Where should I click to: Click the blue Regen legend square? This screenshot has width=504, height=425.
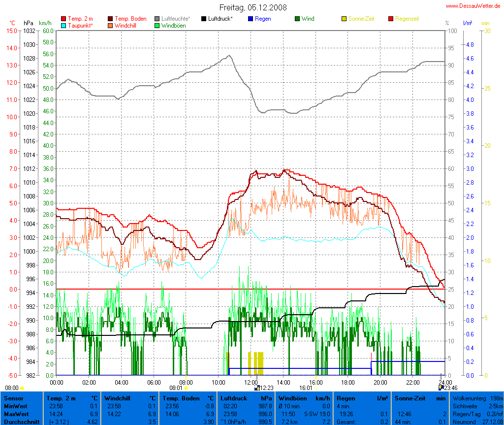point(251,19)
